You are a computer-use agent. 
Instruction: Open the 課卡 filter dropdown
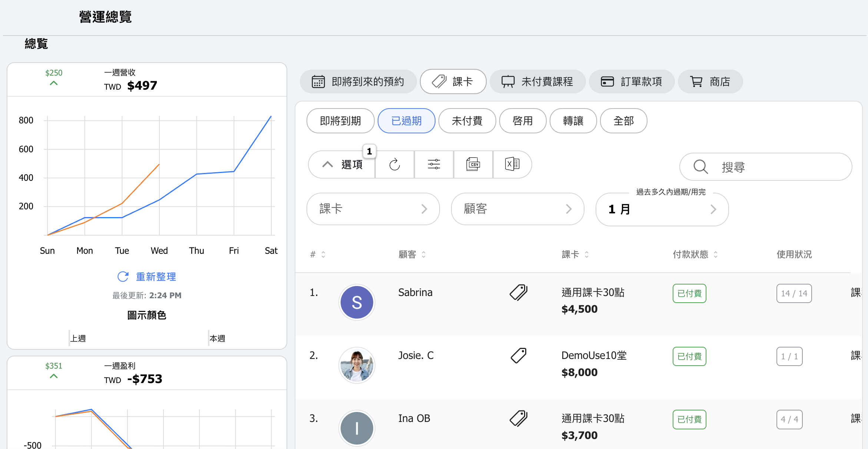(x=373, y=209)
